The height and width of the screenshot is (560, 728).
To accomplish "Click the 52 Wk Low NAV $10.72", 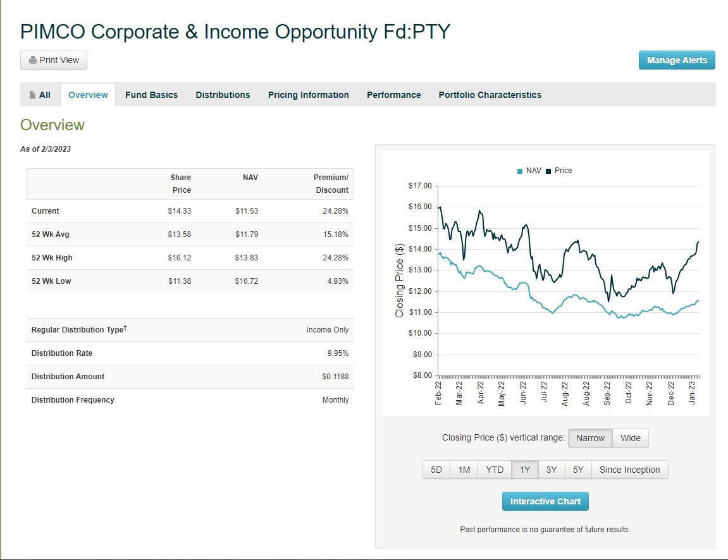I will coord(247,281).
